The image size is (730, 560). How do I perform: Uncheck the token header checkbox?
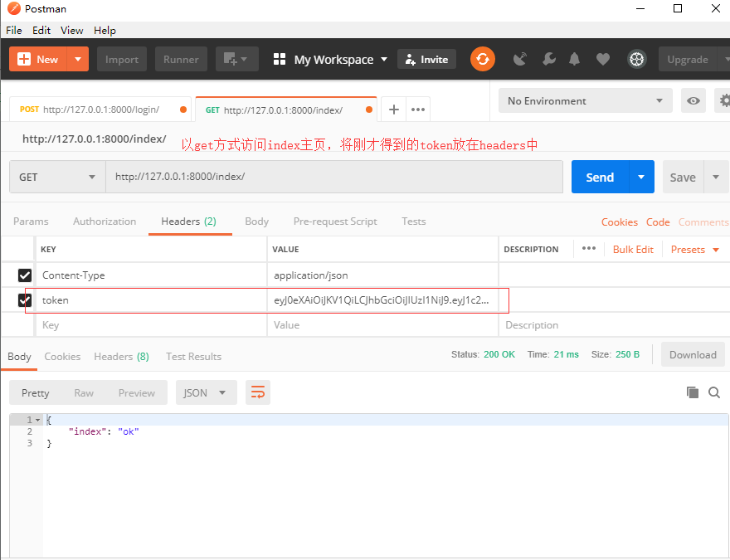(25, 300)
